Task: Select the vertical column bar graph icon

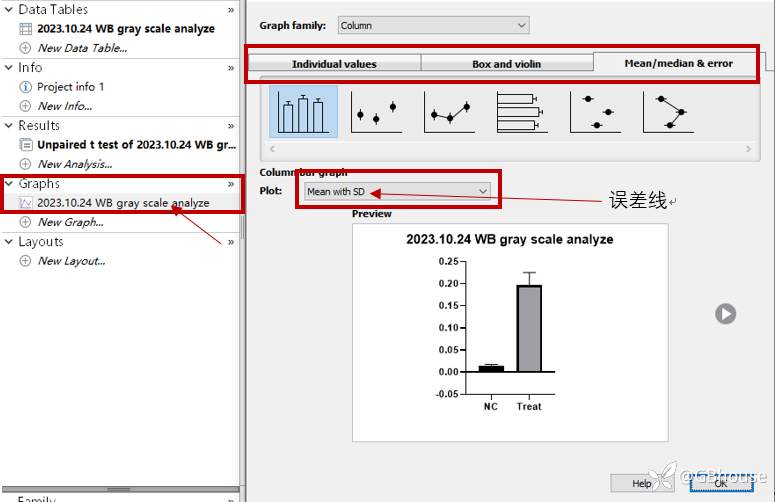Action: 303,111
